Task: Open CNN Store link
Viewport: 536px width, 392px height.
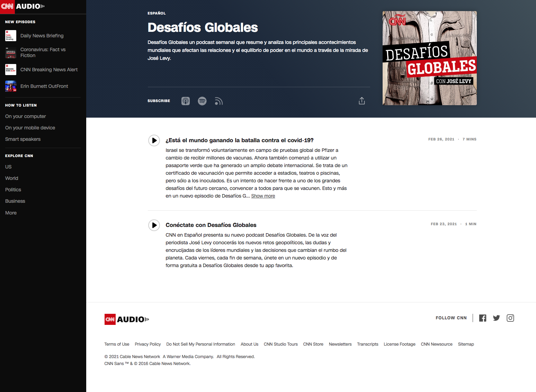Action: [x=313, y=344]
